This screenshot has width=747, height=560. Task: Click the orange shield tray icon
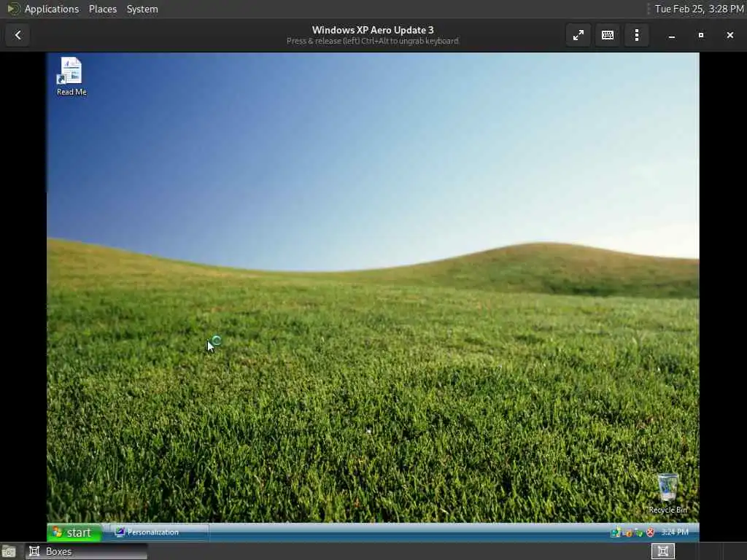628,533
